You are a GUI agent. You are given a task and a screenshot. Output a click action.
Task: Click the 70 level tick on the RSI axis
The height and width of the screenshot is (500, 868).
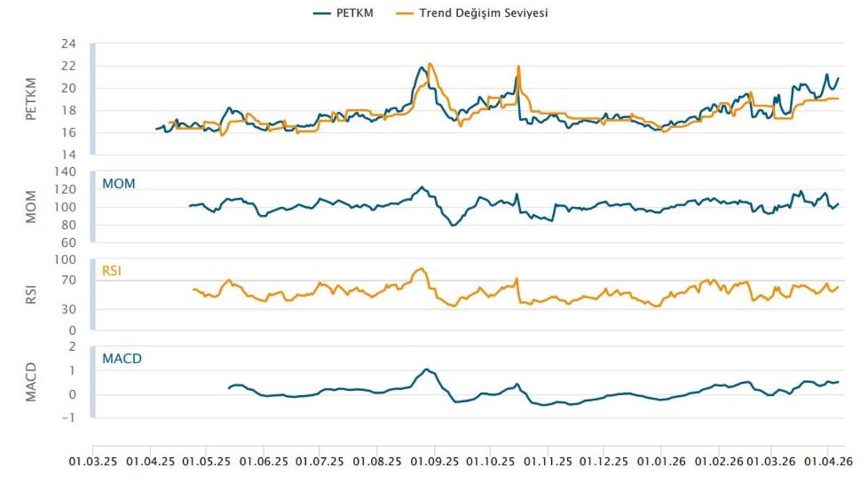[69, 281]
